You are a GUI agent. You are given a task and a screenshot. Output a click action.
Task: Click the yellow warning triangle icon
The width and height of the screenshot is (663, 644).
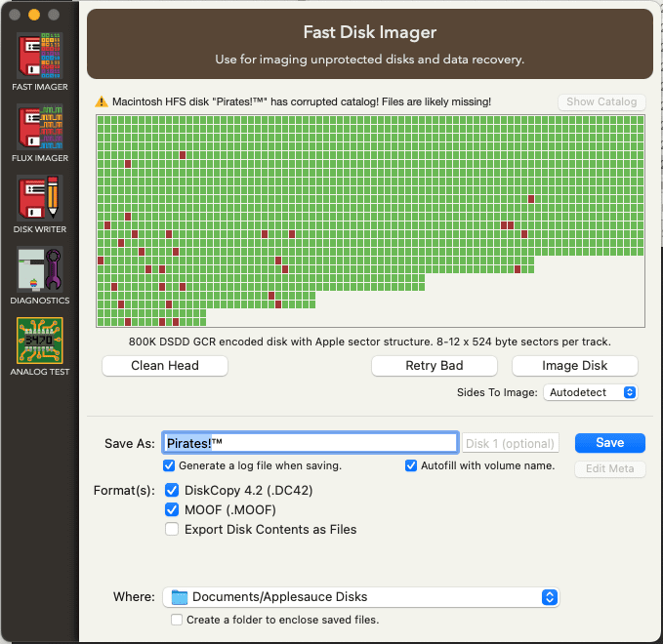[x=101, y=101]
